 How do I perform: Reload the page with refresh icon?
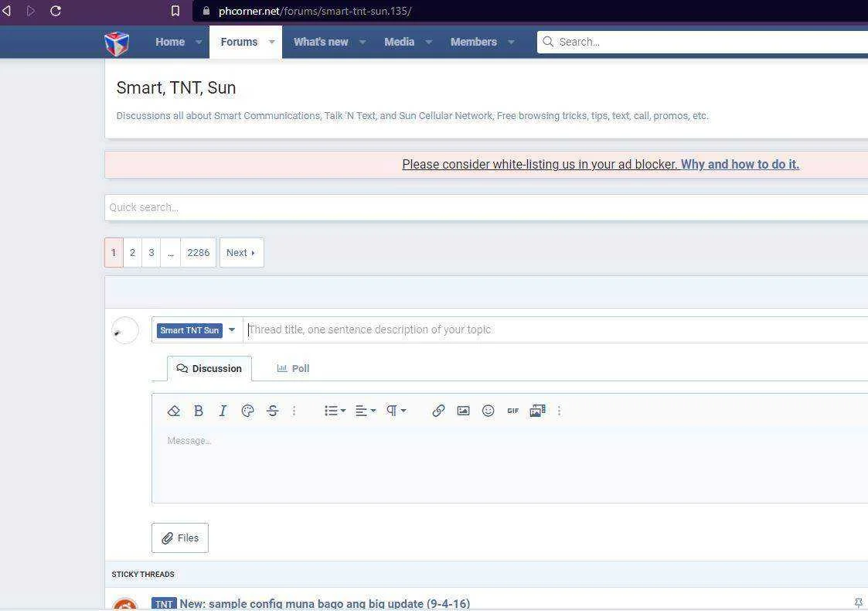point(56,11)
